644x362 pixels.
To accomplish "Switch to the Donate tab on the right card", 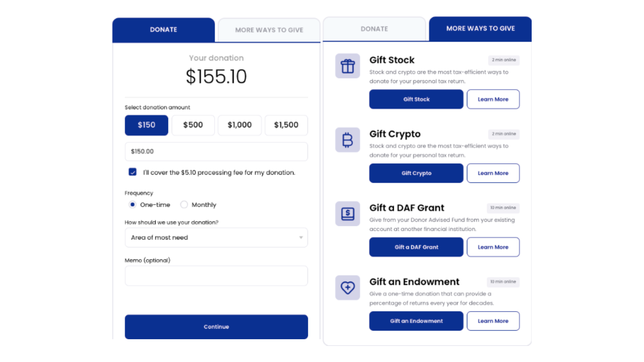I will (374, 29).
